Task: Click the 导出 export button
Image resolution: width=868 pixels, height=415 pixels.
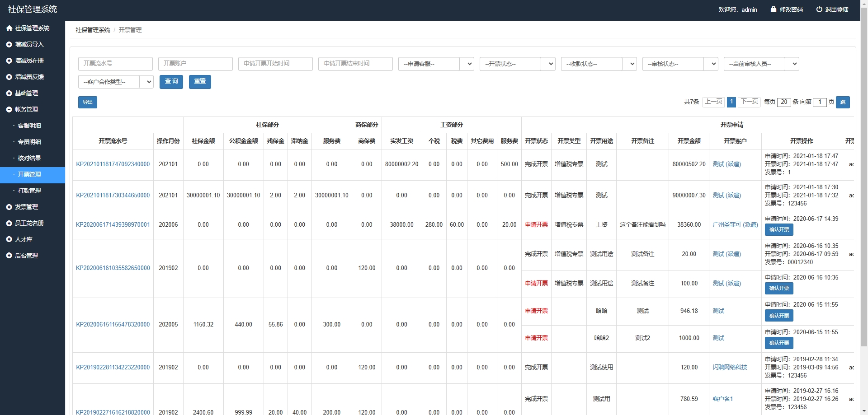Action: pyautogui.click(x=87, y=103)
